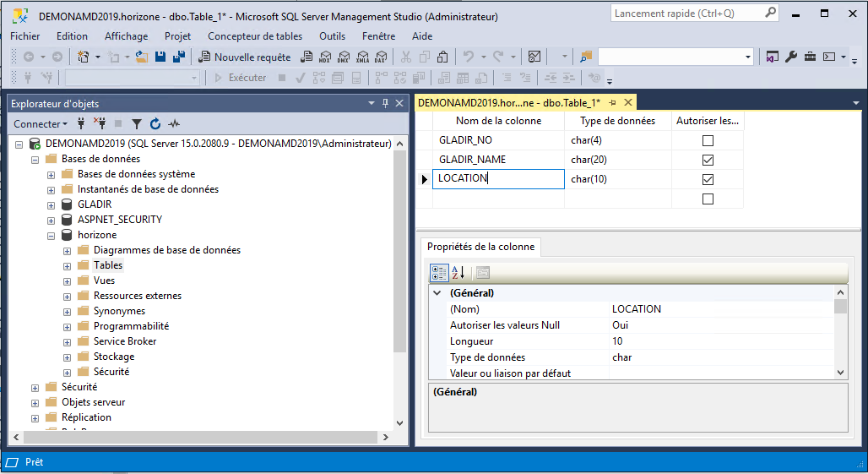Click the filter icon in Explorateur d'objets
868x474 pixels.
click(x=136, y=123)
